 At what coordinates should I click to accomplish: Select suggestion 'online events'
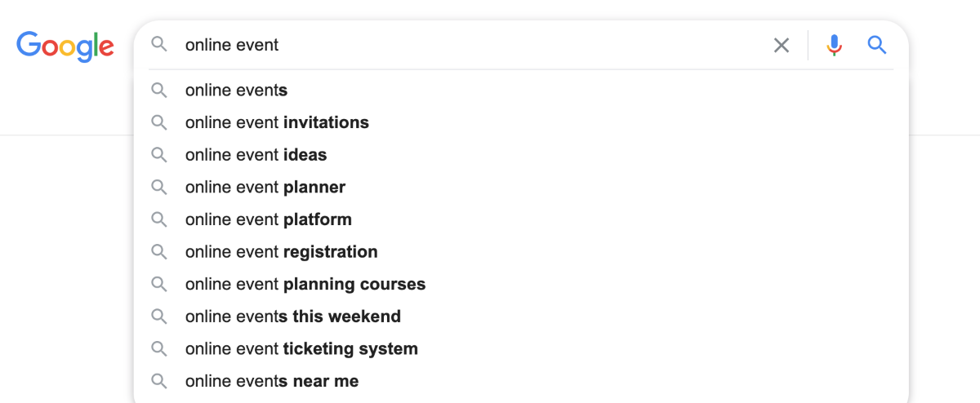click(521, 91)
